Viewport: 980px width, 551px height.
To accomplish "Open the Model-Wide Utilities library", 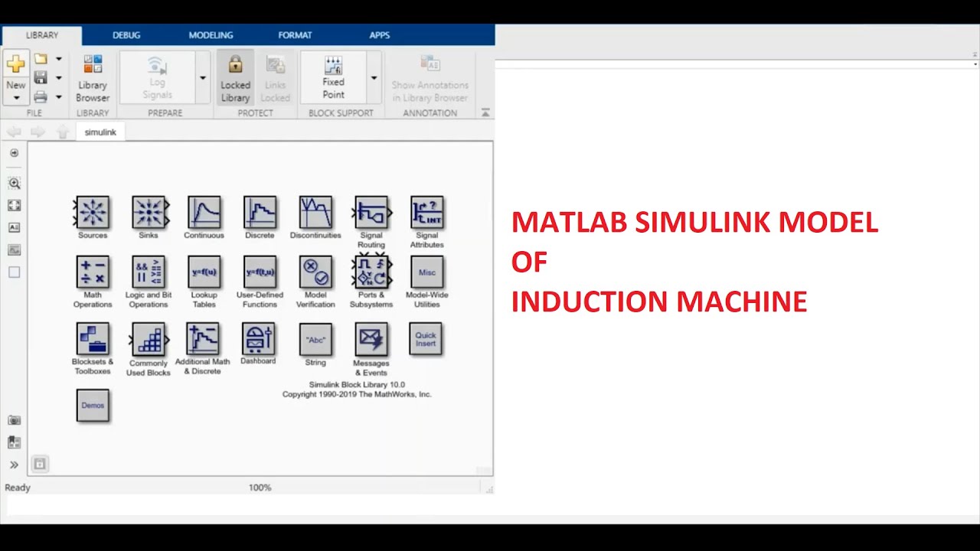I will pyautogui.click(x=426, y=272).
